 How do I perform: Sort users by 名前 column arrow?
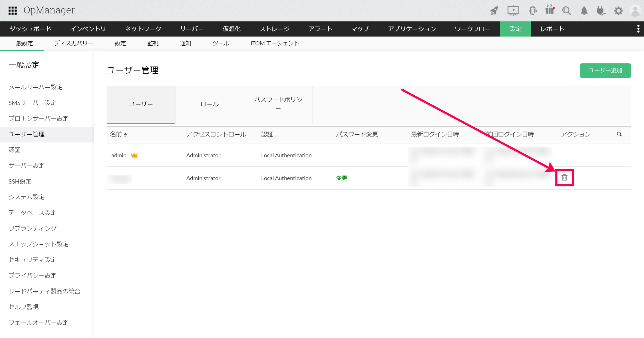click(x=125, y=134)
